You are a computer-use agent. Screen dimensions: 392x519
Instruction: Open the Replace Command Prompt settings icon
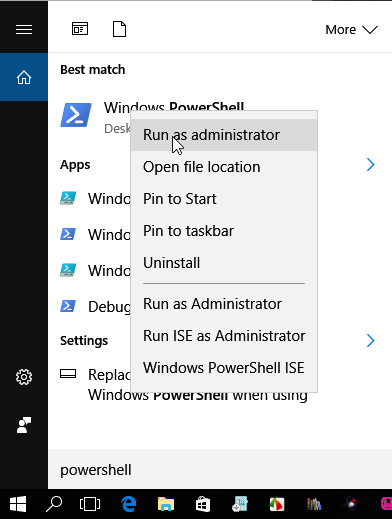point(68,374)
